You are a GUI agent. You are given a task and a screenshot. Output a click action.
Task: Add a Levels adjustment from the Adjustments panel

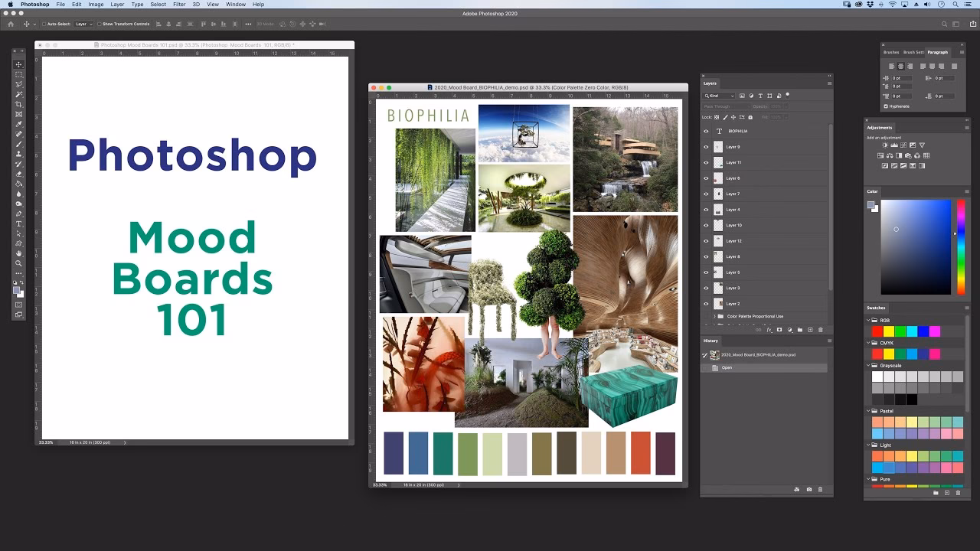[x=893, y=145]
